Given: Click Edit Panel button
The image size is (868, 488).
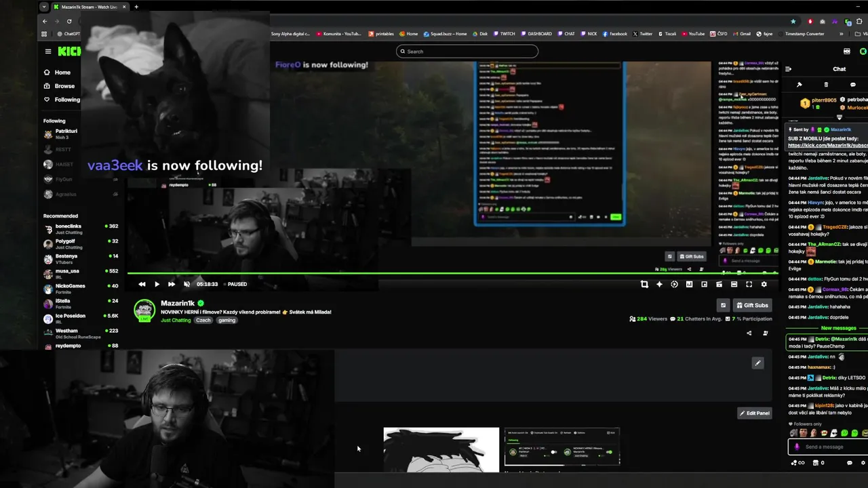Looking at the screenshot, I should pos(755,413).
